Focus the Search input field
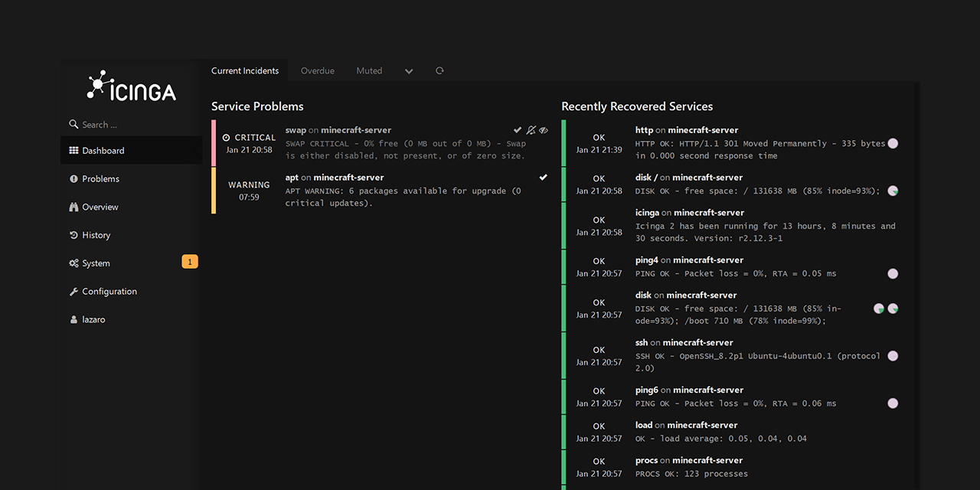 click(131, 124)
